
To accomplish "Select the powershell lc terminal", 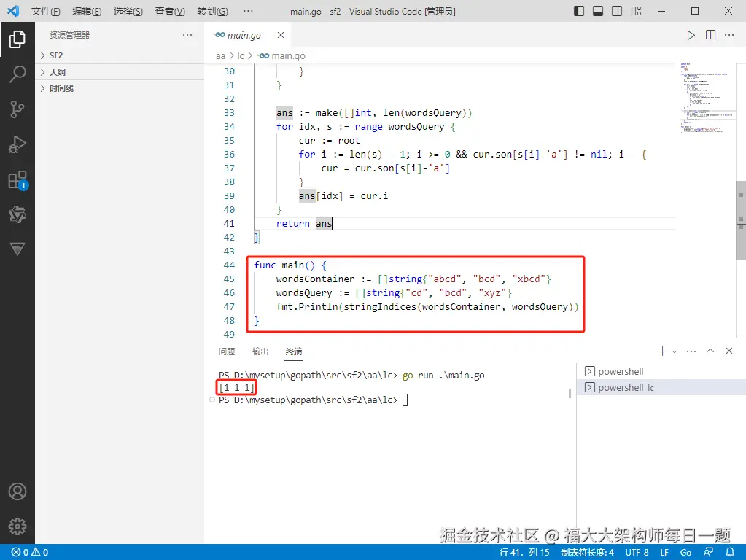I will (x=661, y=387).
